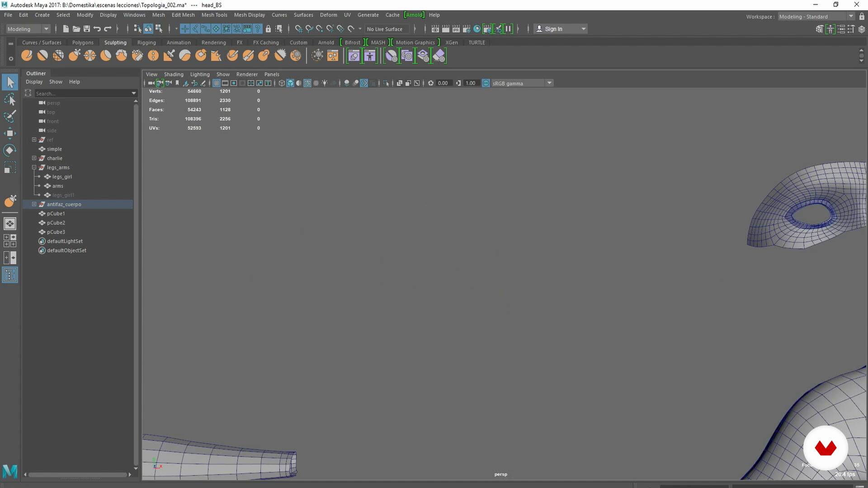
Task: Click the Undo arrow icon
Action: [x=97, y=29]
